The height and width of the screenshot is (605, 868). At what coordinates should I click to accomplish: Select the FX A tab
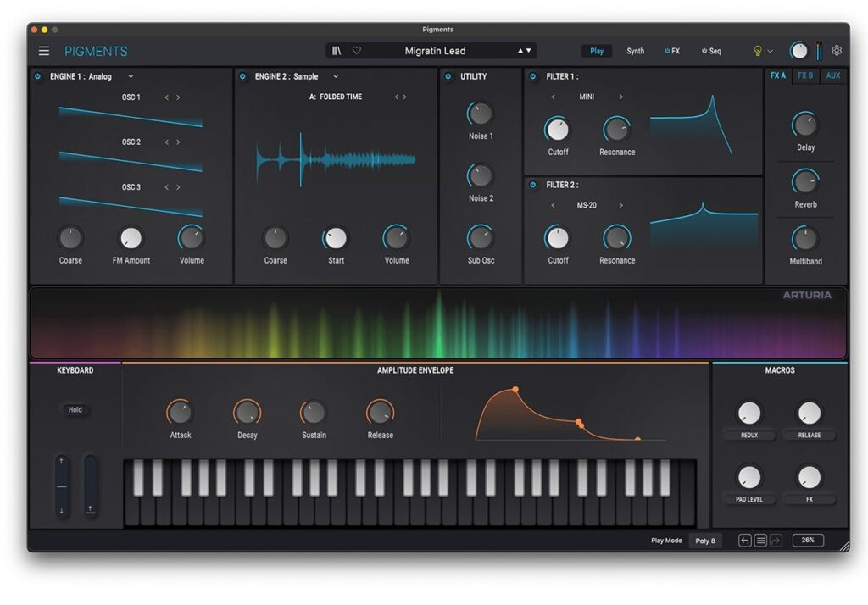778,75
